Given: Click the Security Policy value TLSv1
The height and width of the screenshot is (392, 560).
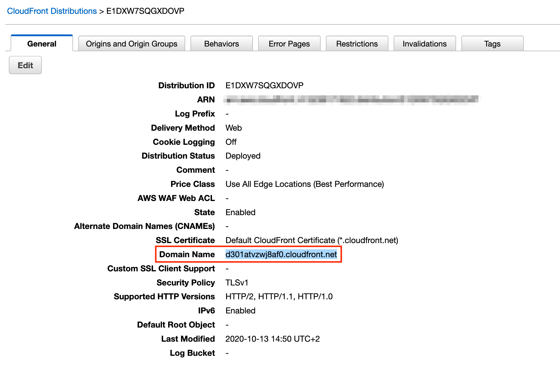Looking at the screenshot, I should pos(237,283).
